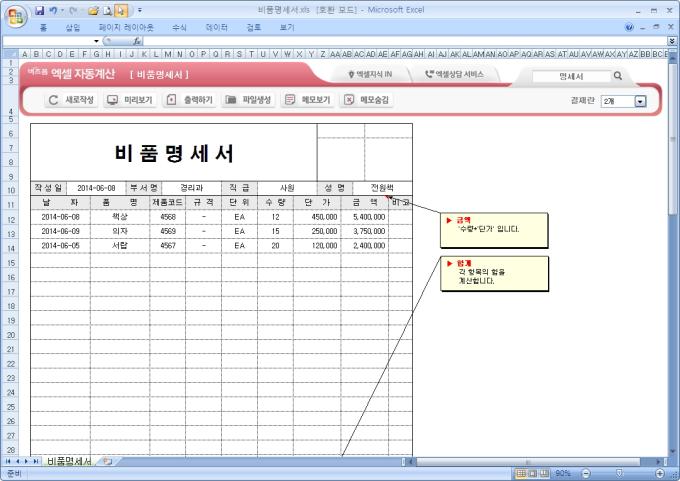Switch to the 수식 ribbon tab

[179, 28]
